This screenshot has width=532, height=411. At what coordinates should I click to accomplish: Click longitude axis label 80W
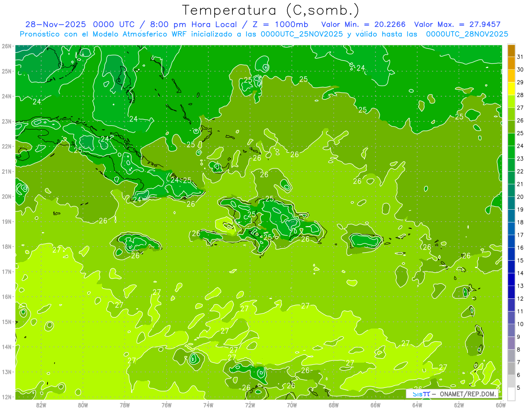point(82,405)
